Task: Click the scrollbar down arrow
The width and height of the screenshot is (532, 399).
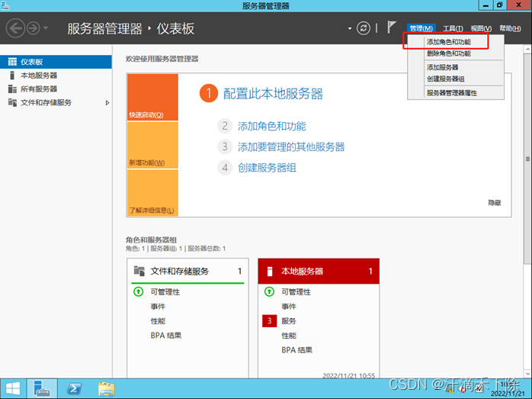Action: [527, 374]
